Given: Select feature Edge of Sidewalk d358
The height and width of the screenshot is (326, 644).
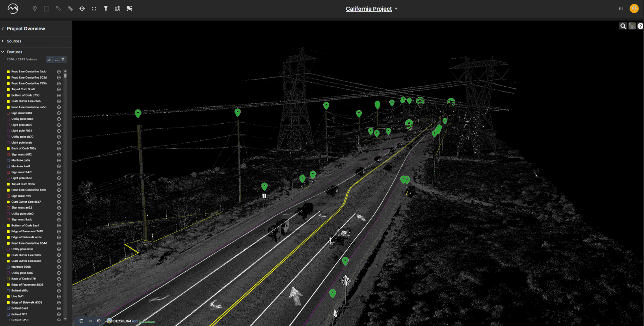Looking at the screenshot, I should click(27, 302).
